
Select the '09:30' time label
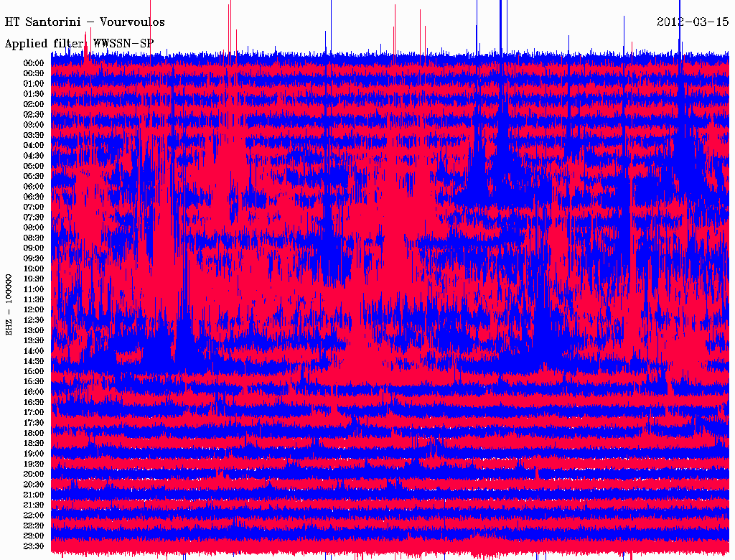34,258
